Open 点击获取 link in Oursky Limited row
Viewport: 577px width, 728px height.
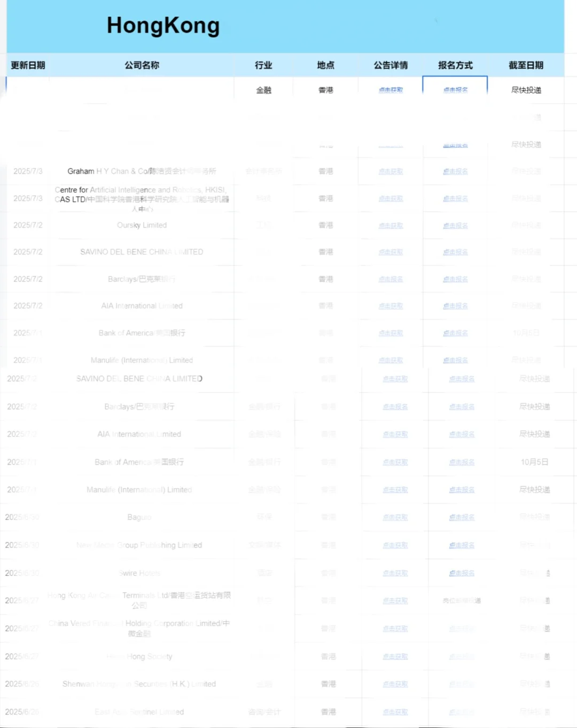[391, 225]
